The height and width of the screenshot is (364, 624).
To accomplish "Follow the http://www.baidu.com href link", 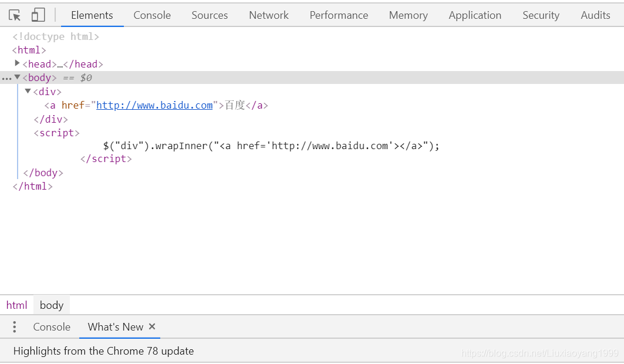I will pos(154,106).
